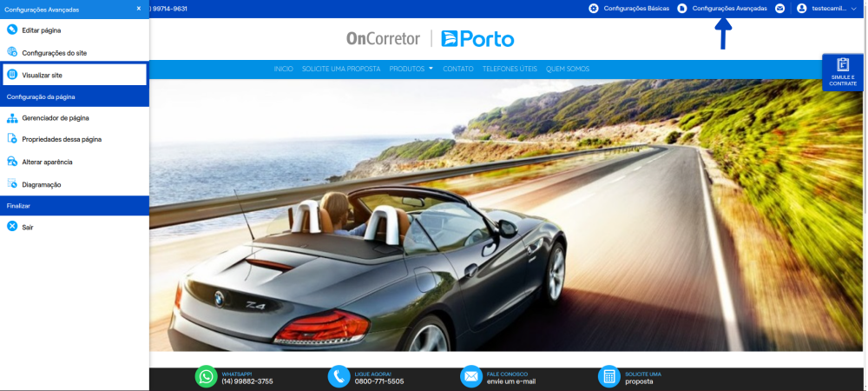
Task: Click the Diagramação layout icon
Action: coord(12,184)
